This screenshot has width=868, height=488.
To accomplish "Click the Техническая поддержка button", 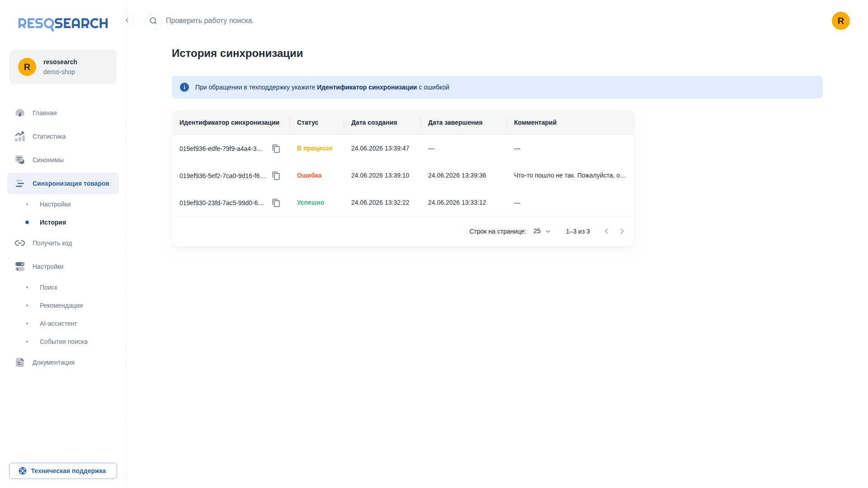I will tap(63, 471).
